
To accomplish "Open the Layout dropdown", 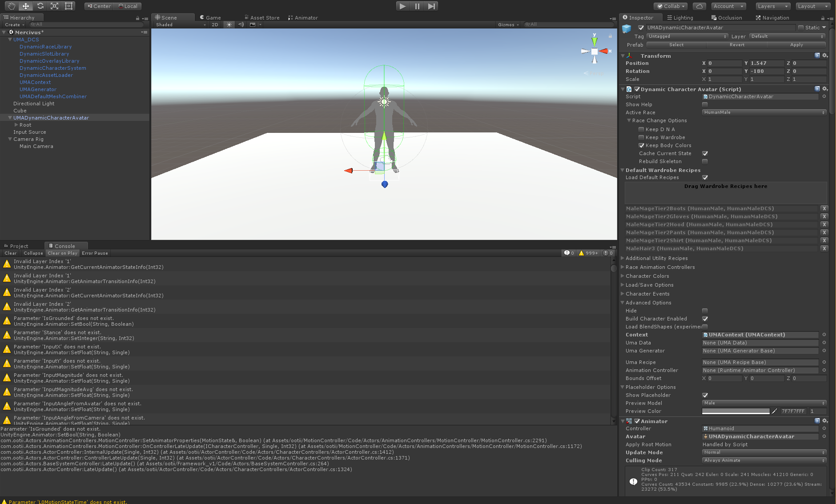I will (813, 6).
